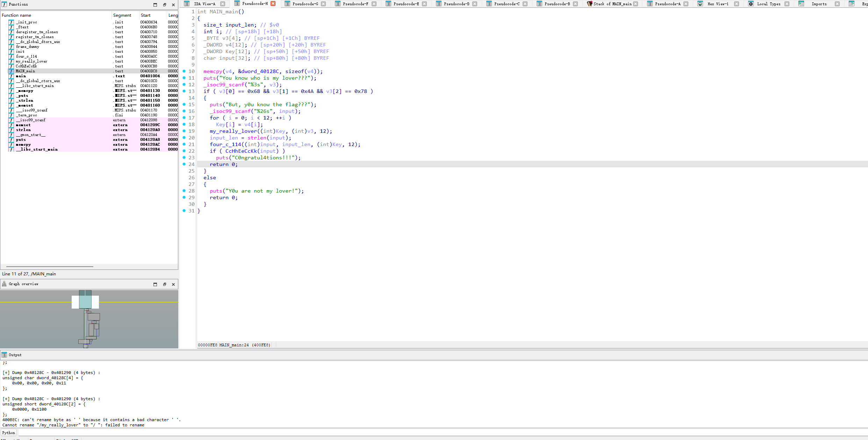Sort functions by Segment column
The height and width of the screenshot is (440, 868).
click(x=125, y=15)
